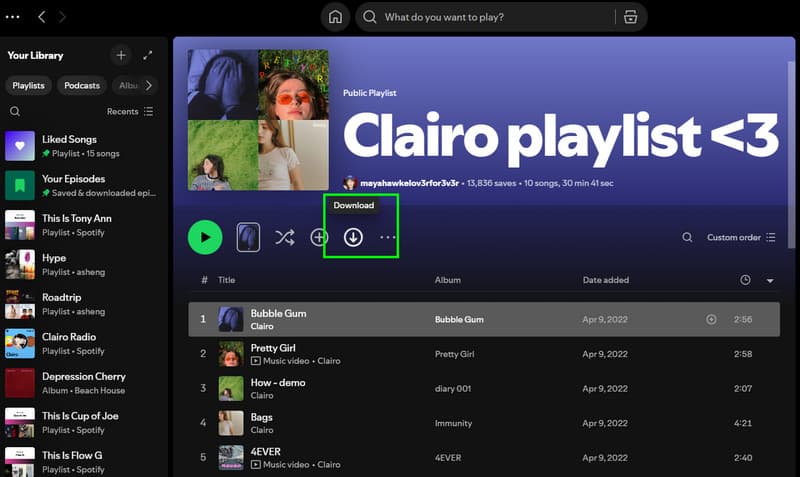Expand Your Library with the arrows icon
This screenshot has height=477, width=800.
147,55
